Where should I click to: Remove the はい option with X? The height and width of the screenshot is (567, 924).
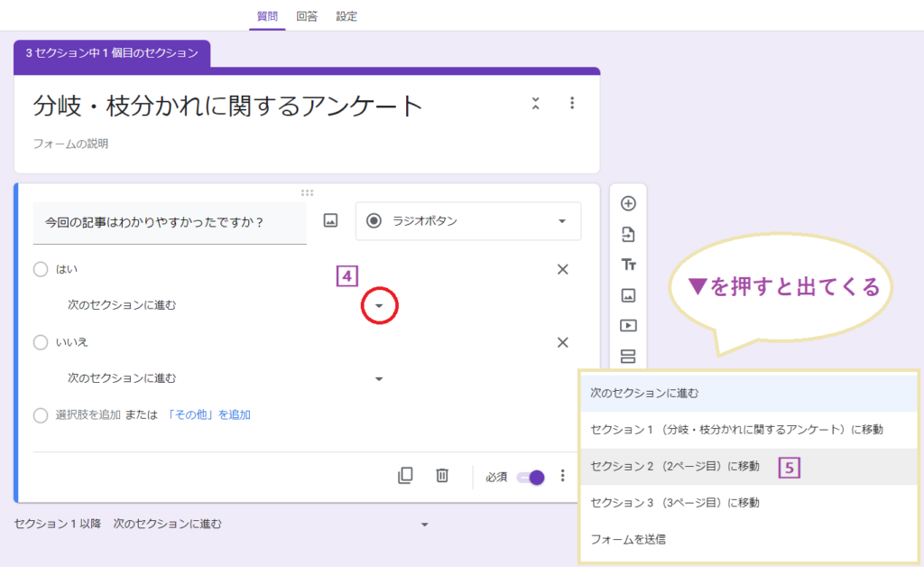coord(562,269)
